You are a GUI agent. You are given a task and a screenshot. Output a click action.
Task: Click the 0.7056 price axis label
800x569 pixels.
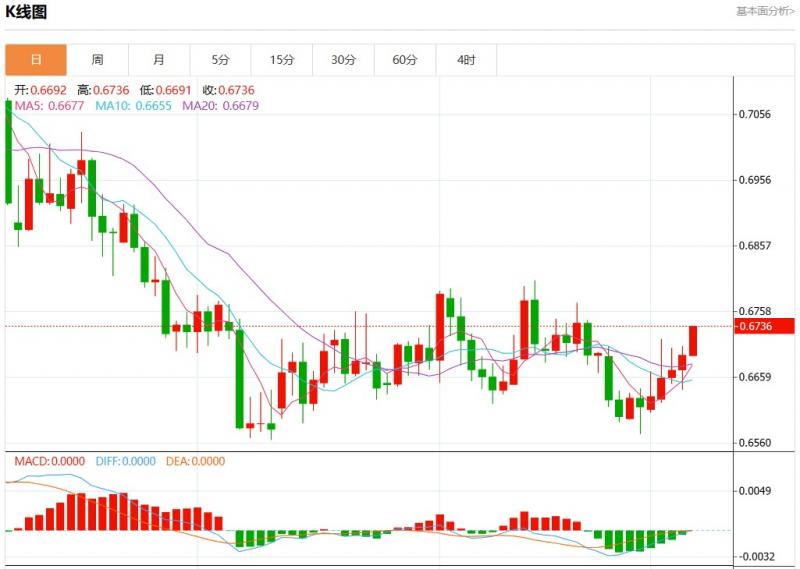752,114
